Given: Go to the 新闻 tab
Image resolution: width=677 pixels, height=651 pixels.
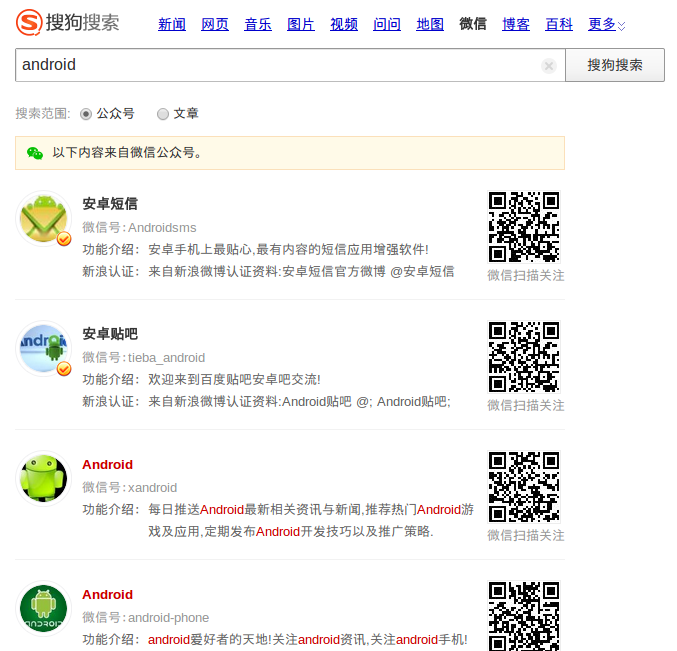Looking at the screenshot, I should tap(172, 24).
